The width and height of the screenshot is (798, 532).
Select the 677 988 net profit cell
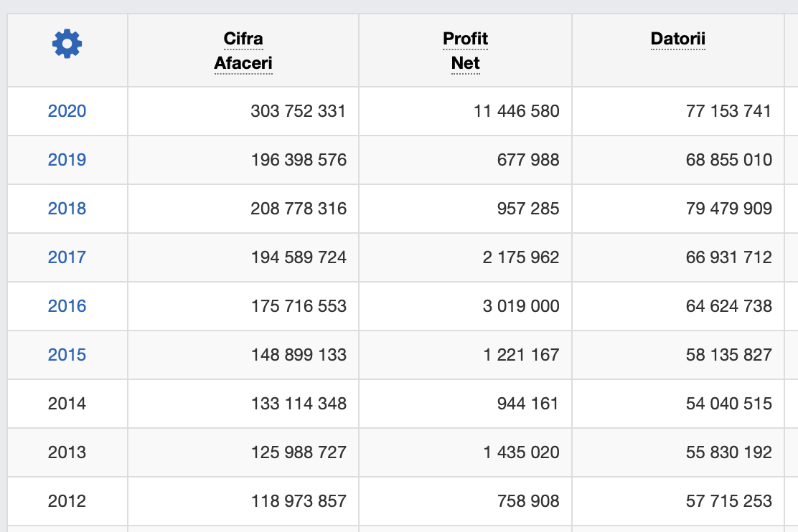527,160
